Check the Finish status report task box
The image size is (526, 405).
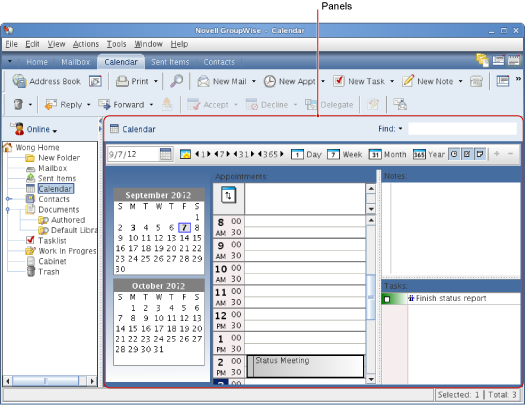coord(387,299)
